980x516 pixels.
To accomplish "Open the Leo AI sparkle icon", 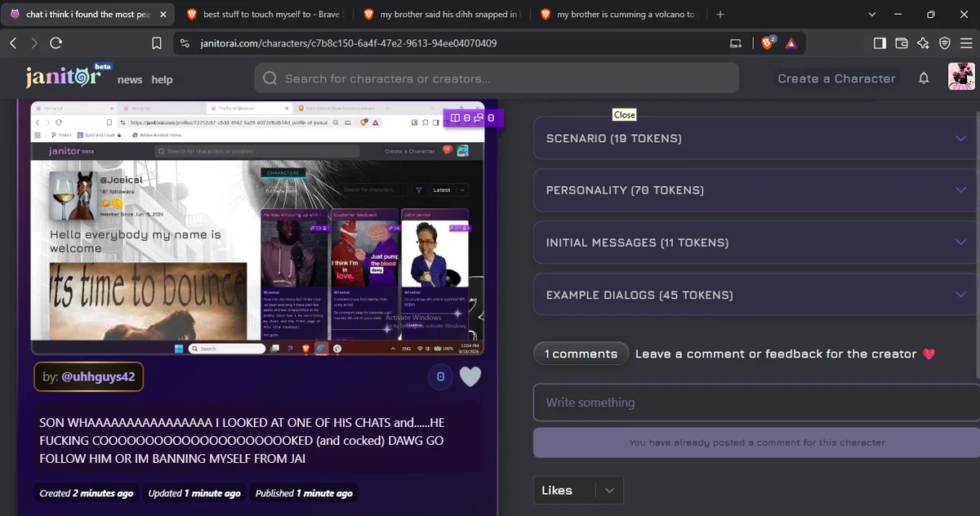I will pos(923,43).
